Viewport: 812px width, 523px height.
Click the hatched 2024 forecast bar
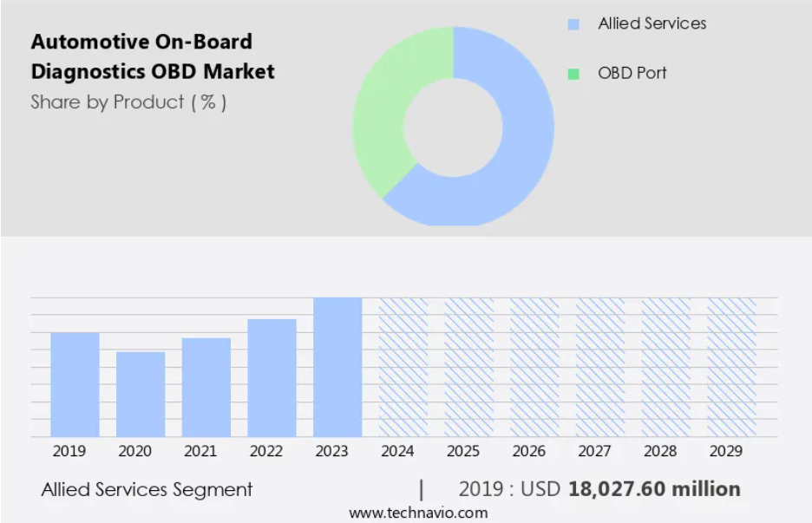coord(403,367)
